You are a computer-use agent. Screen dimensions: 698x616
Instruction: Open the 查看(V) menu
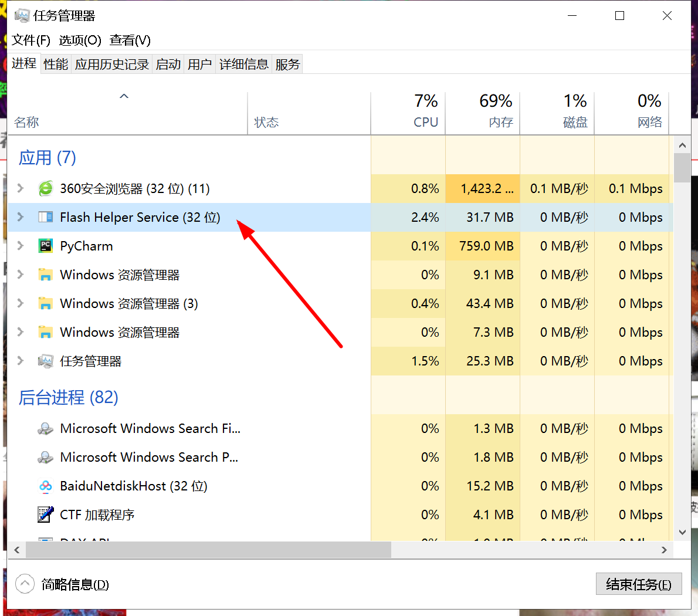[130, 40]
